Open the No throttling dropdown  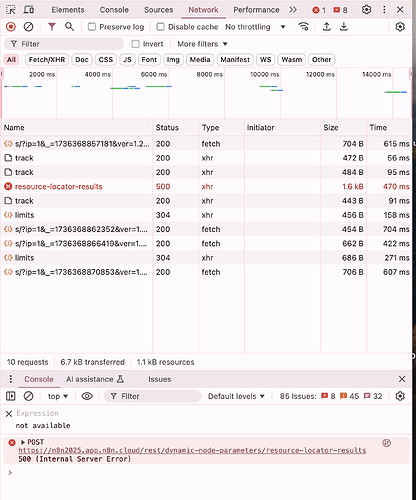point(255,27)
